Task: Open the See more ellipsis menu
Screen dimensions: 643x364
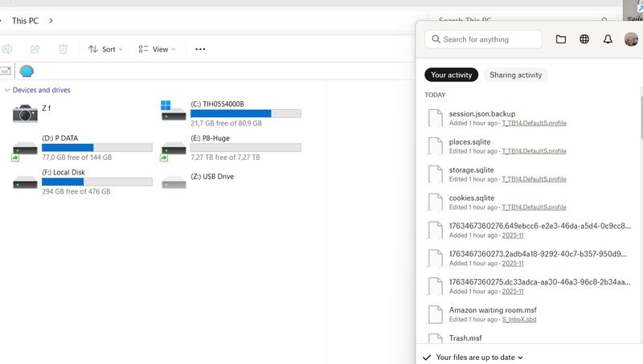Action: click(200, 49)
